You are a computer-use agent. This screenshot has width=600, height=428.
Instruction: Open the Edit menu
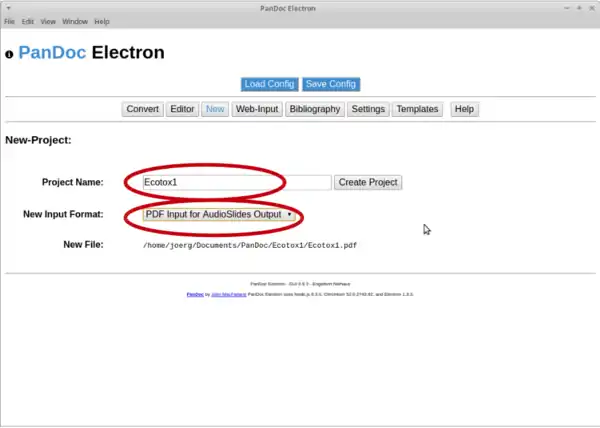[28, 21]
